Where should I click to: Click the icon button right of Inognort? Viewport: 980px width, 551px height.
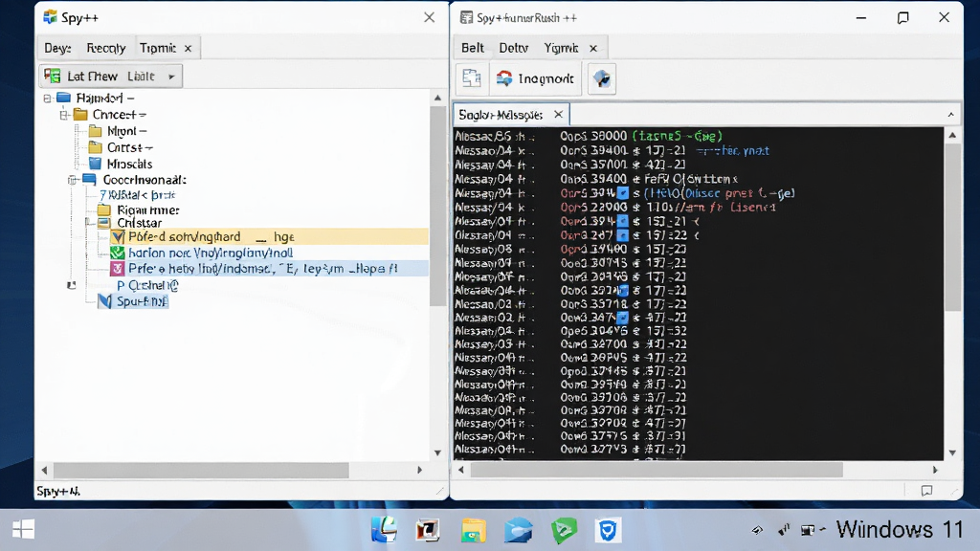coord(602,78)
